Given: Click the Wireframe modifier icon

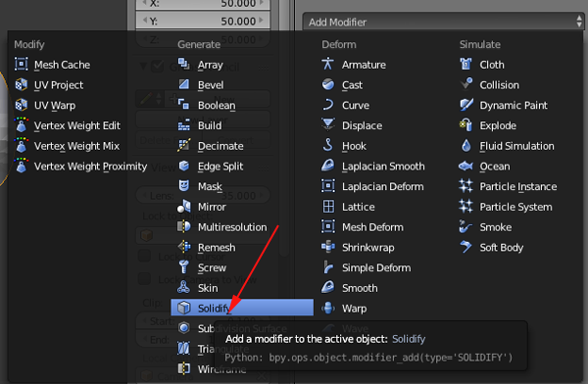Looking at the screenshot, I should point(184,368).
